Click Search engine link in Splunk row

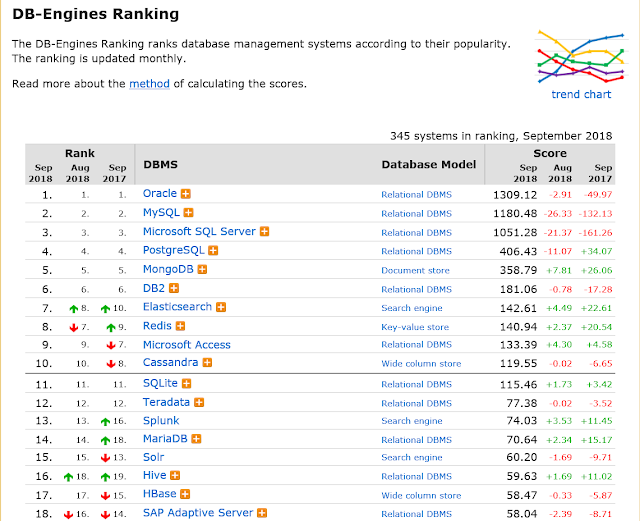(412, 421)
